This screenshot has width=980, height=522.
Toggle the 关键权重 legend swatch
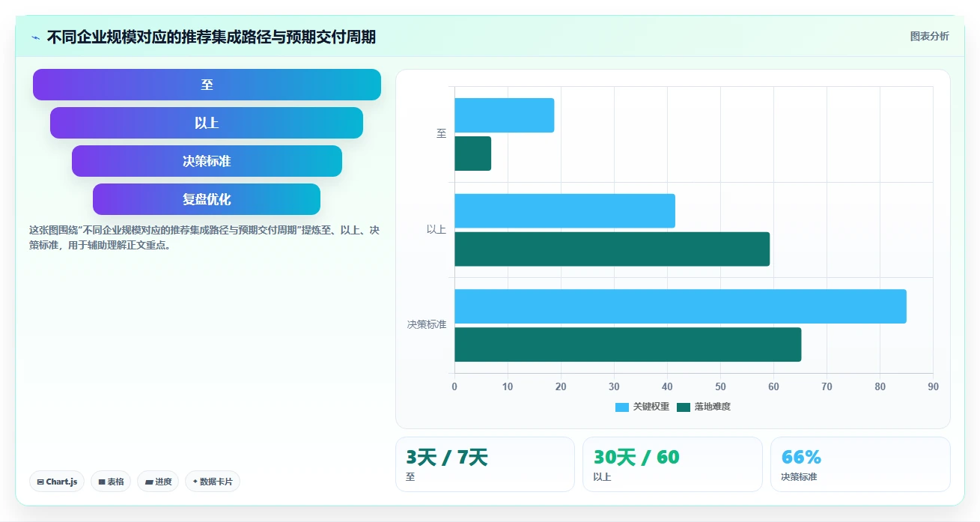click(x=622, y=407)
